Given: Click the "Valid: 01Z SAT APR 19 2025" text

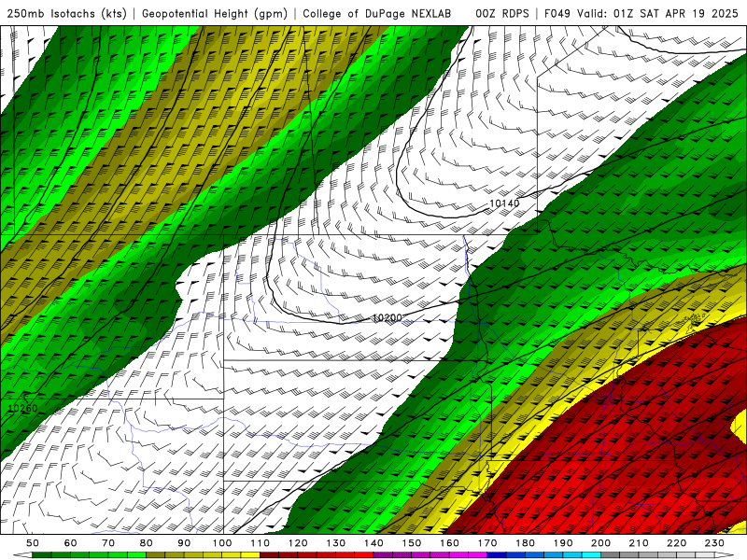Looking at the screenshot, I should [x=657, y=13].
